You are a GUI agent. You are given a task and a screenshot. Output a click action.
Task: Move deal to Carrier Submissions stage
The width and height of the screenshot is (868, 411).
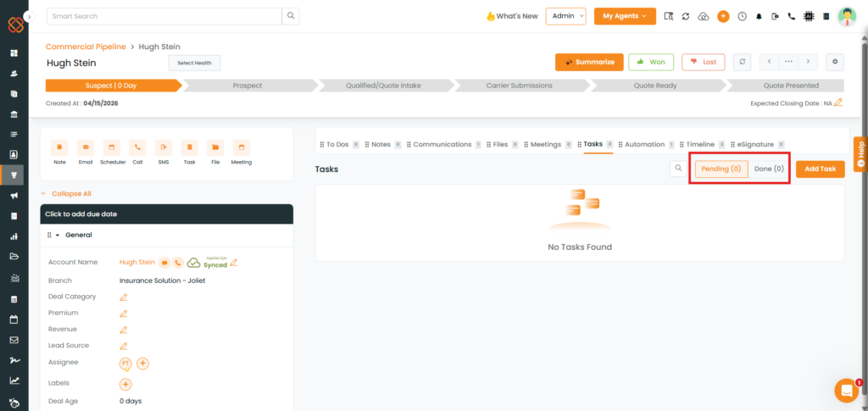[x=519, y=86]
